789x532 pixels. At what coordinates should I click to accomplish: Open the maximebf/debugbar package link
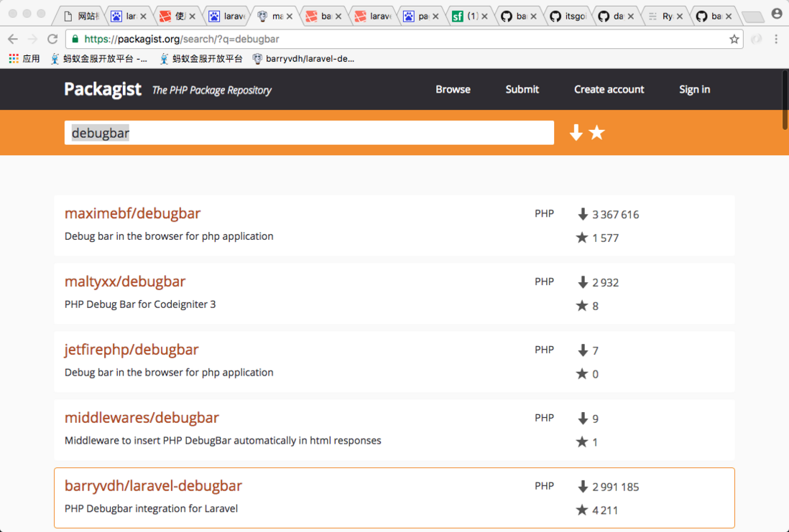132,213
